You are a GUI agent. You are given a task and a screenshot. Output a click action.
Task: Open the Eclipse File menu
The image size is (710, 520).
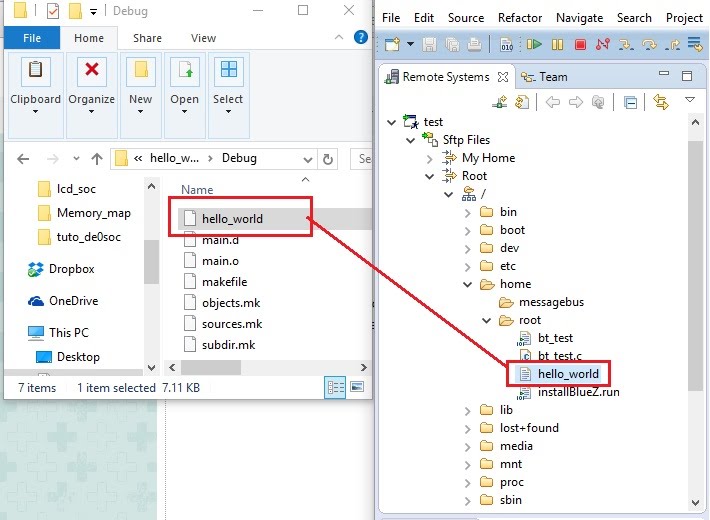(391, 18)
